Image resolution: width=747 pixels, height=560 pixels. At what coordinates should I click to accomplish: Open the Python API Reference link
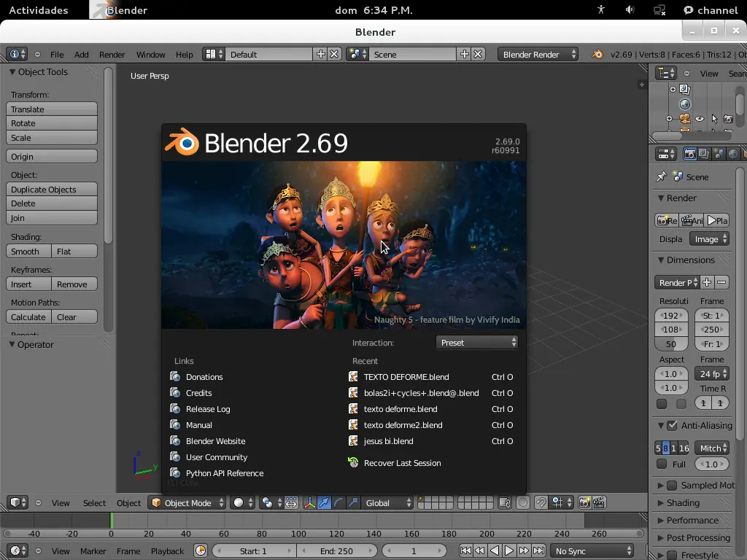point(225,473)
